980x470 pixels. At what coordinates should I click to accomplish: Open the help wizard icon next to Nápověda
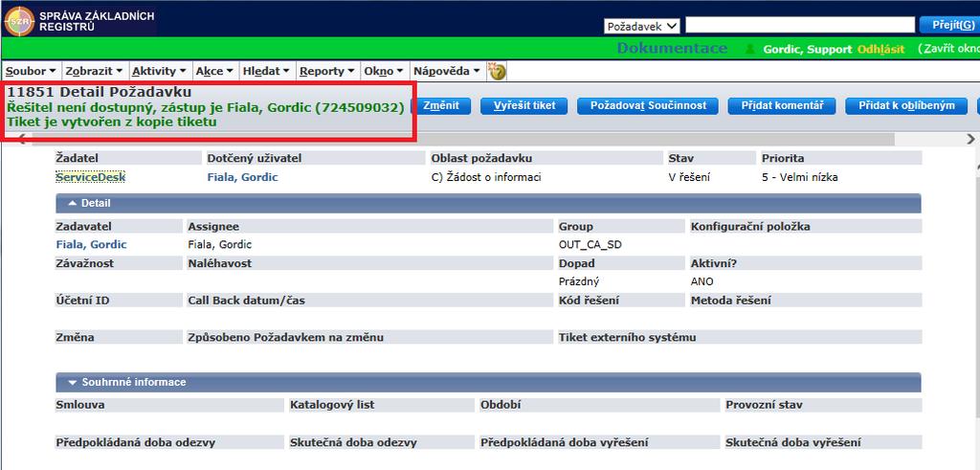click(x=497, y=71)
